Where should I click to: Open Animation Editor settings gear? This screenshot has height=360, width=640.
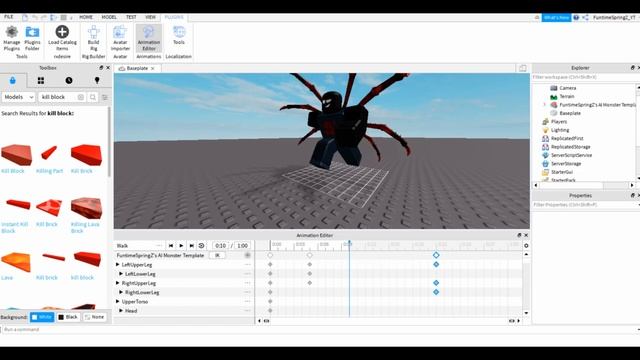[x=526, y=246]
